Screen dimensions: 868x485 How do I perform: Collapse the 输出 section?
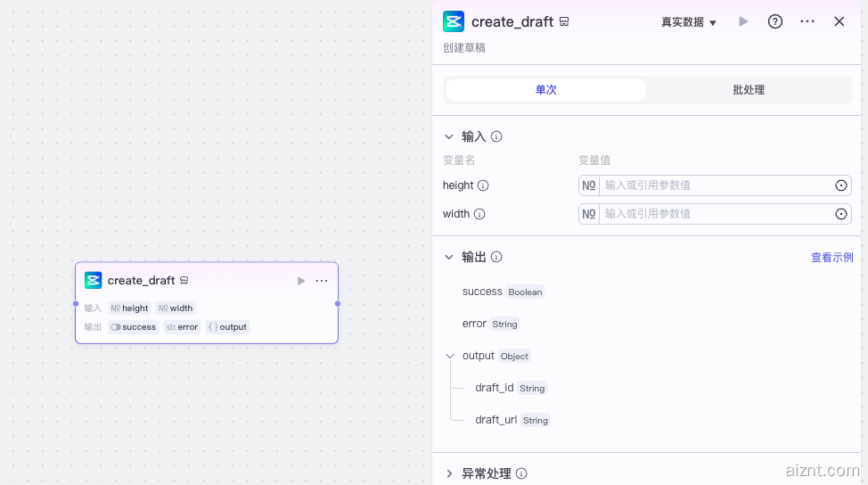[449, 257]
